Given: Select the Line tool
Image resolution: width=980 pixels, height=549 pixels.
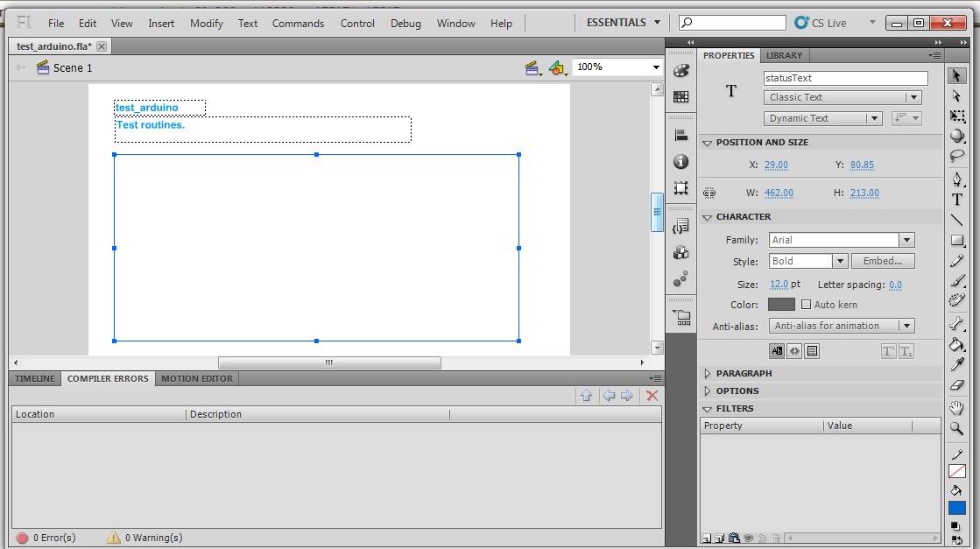Looking at the screenshot, I should click(956, 220).
